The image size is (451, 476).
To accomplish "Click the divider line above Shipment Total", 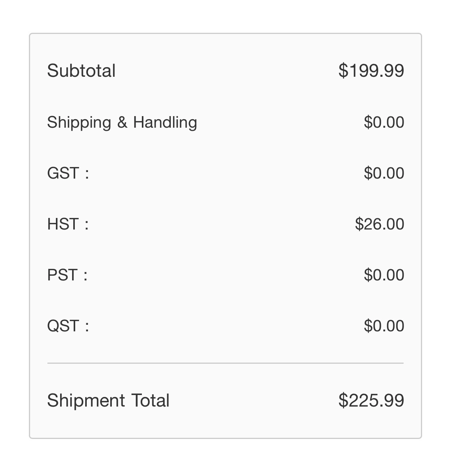I will pyautogui.click(x=225, y=363).
